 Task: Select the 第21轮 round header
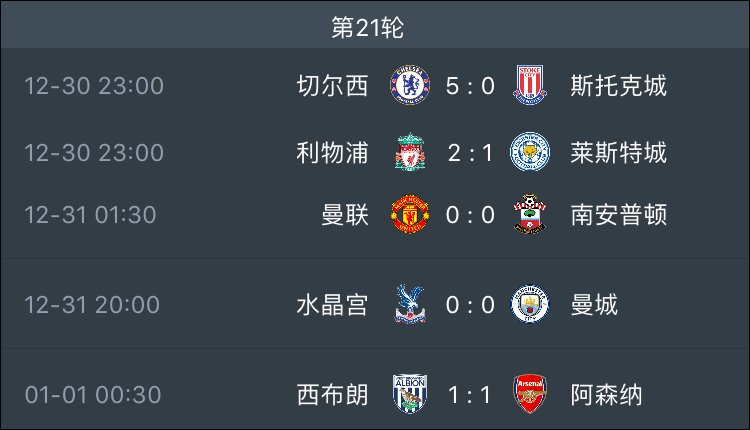pos(368,27)
